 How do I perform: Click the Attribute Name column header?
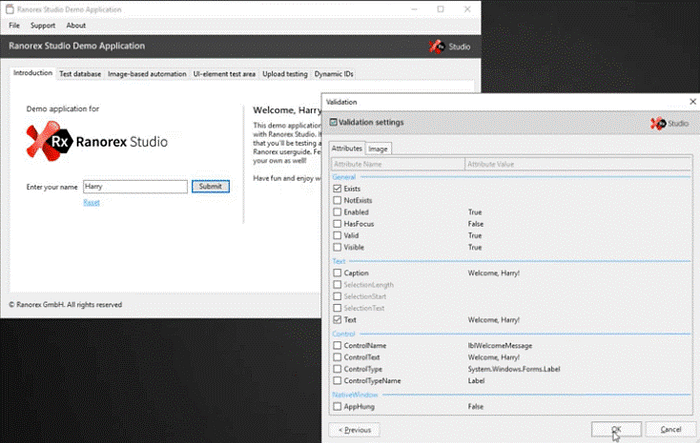coord(398,164)
